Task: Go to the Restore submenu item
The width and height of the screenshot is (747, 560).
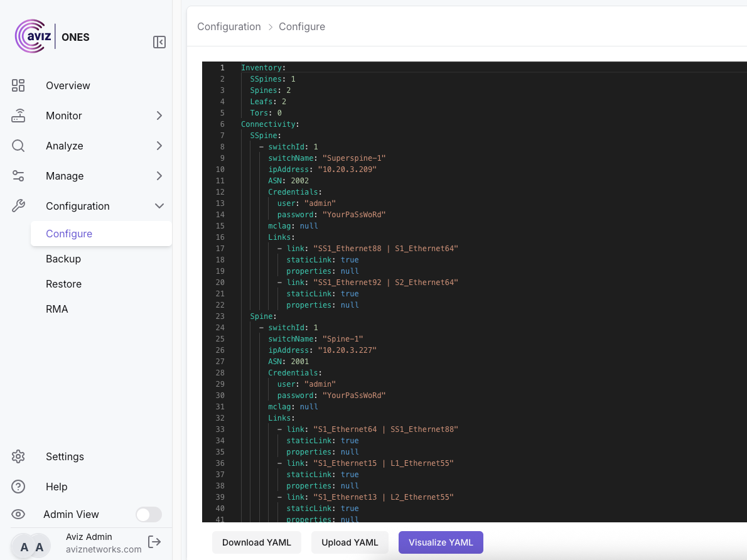Action: click(64, 284)
